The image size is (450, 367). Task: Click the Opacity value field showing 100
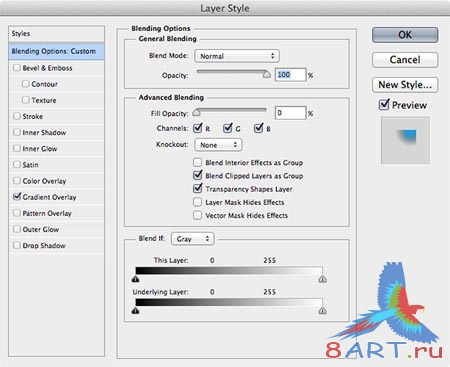(x=290, y=75)
